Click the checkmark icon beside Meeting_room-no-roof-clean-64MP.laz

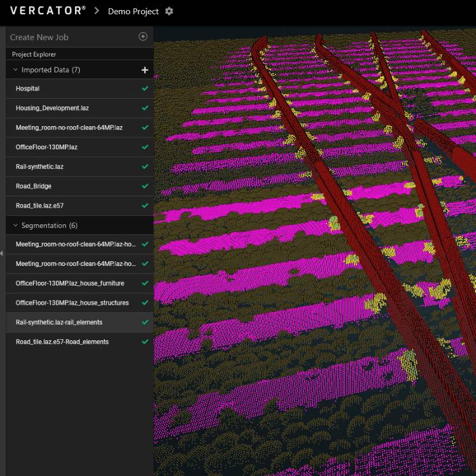(x=144, y=127)
